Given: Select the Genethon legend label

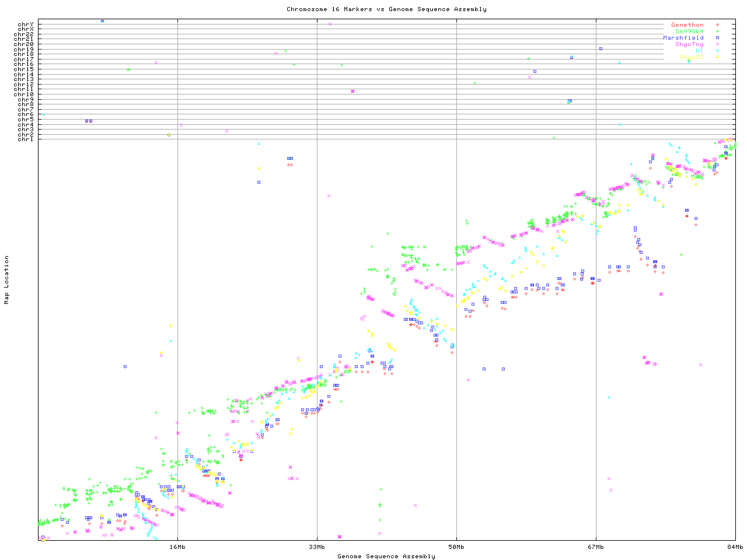Looking at the screenshot, I should 687,25.
